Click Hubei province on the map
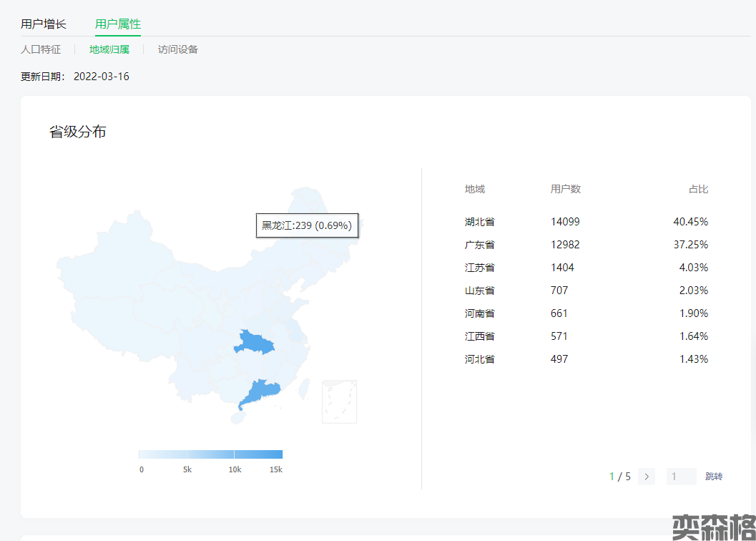756x541 pixels. coord(253,343)
